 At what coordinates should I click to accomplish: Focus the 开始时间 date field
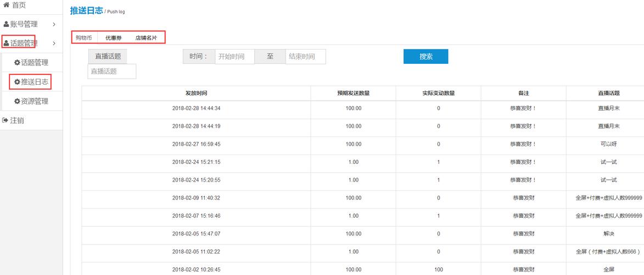point(234,57)
